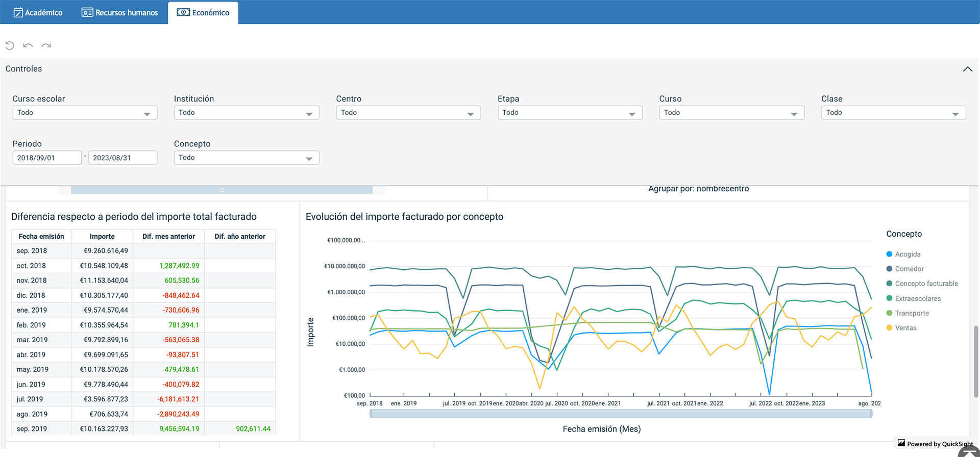Viewport: 980px width, 457px height.
Task: Click the redo arrow icon
Action: (46, 45)
